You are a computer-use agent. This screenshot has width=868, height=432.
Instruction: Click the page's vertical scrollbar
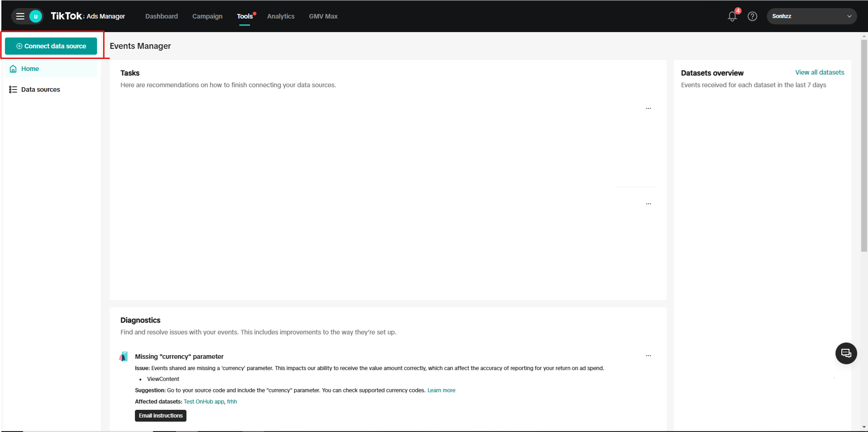pos(864,145)
